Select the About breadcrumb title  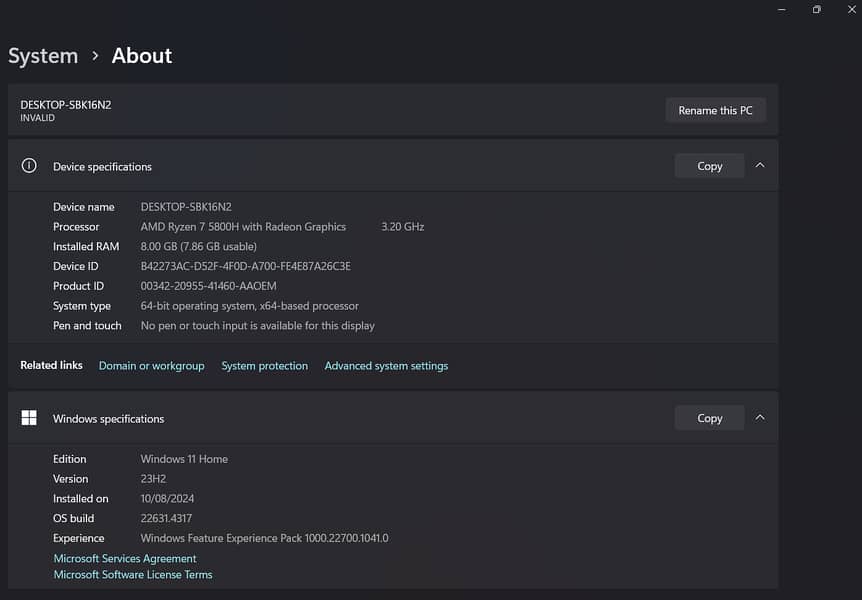[142, 56]
